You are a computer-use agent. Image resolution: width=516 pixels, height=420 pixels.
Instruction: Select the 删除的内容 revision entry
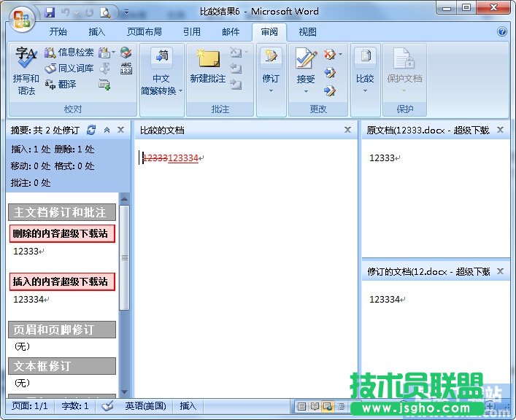tap(63, 234)
